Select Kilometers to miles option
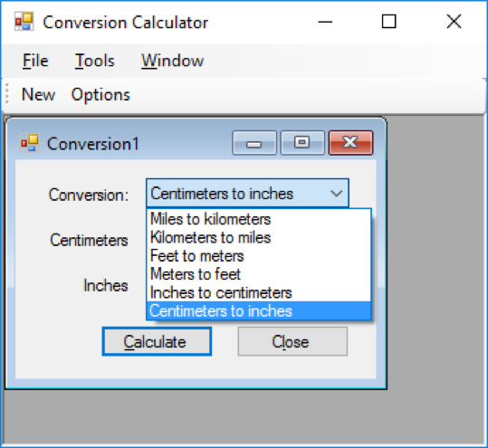488x448 pixels. (x=259, y=238)
